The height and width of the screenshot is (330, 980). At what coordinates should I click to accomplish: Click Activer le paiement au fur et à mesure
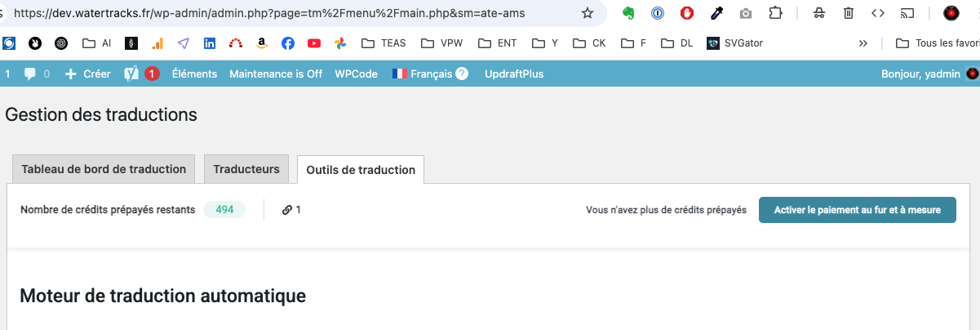858,210
